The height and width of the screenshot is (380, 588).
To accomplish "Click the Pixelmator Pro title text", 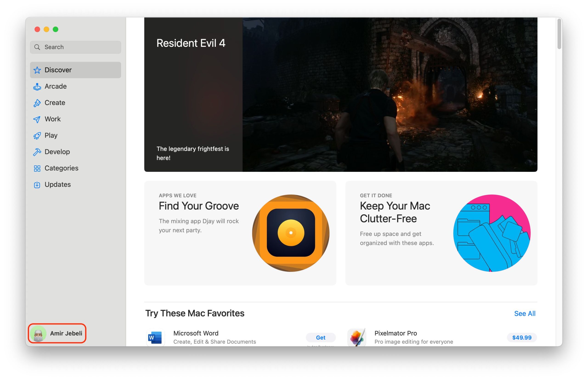I will click(x=395, y=333).
